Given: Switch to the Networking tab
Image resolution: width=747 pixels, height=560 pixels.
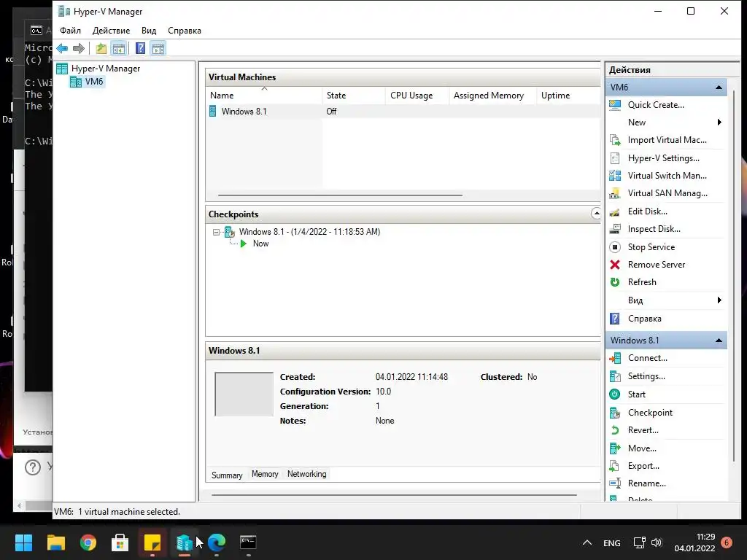Looking at the screenshot, I should 307,474.
